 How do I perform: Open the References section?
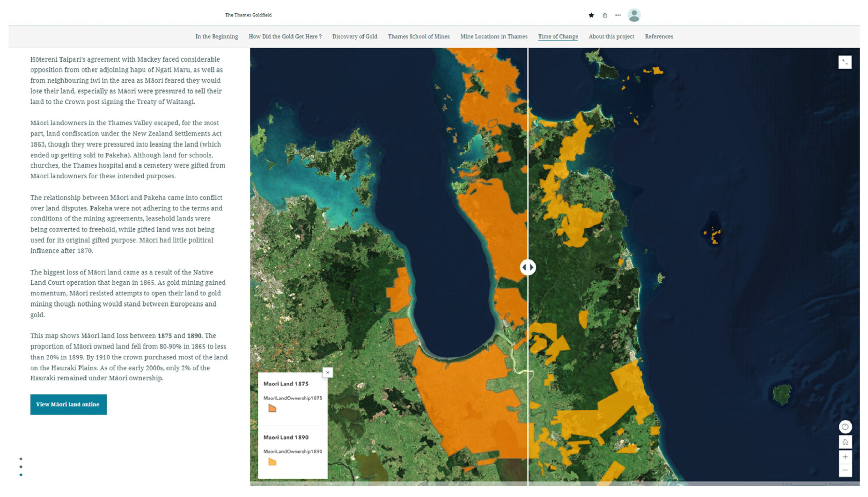point(659,37)
